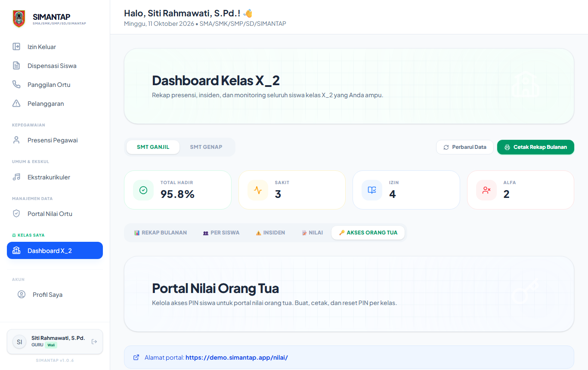The height and width of the screenshot is (370, 588).
Task: Click the Ekstrakurikuler music note icon
Action: [16, 177]
